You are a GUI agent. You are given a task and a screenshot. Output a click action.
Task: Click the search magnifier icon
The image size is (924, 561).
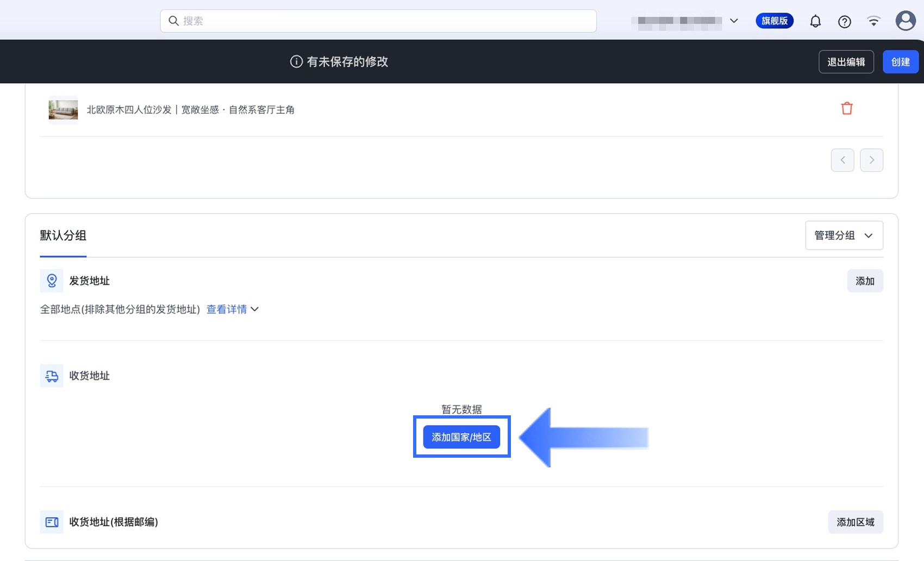coord(173,21)
